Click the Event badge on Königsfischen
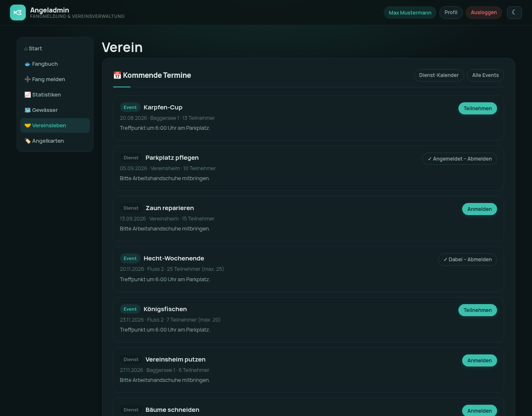The height and width of the screenshot is (416, 532). coord(130,309)
